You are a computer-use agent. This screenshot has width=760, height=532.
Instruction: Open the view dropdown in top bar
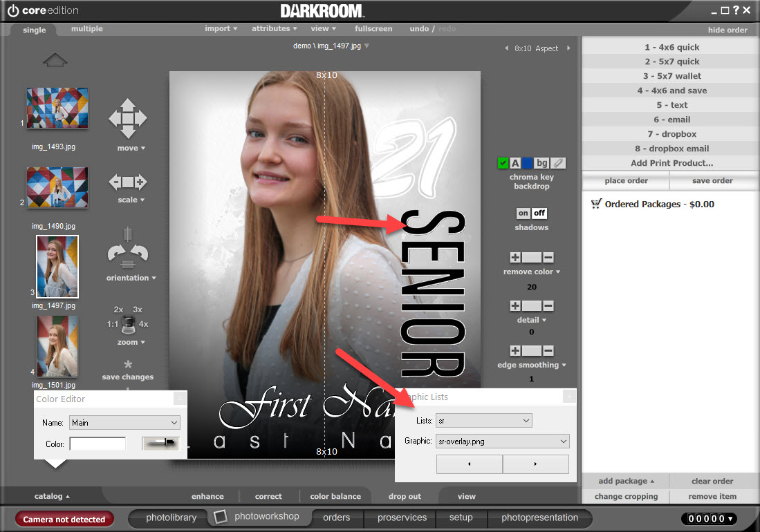(323, 28)
